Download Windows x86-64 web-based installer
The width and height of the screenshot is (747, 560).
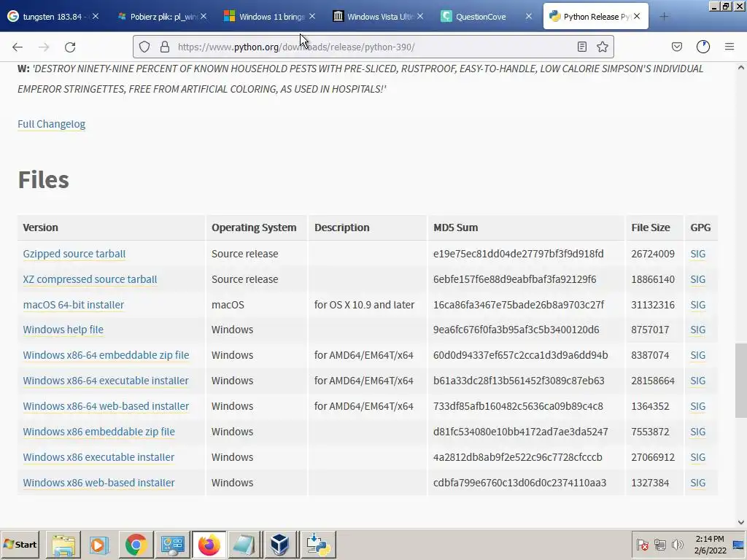(106, 406)
